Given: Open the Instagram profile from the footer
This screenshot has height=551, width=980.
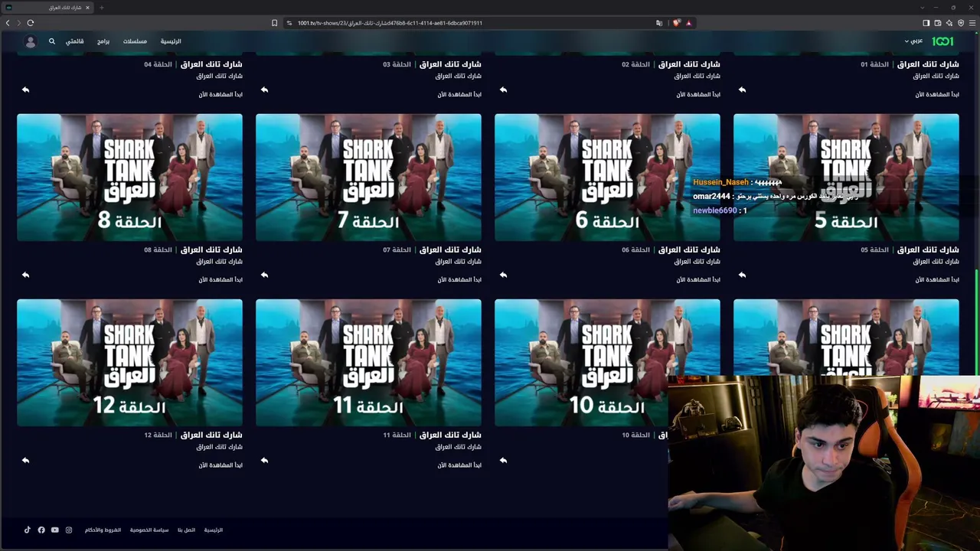Looking at the screenshot, I should coord(69,530).
